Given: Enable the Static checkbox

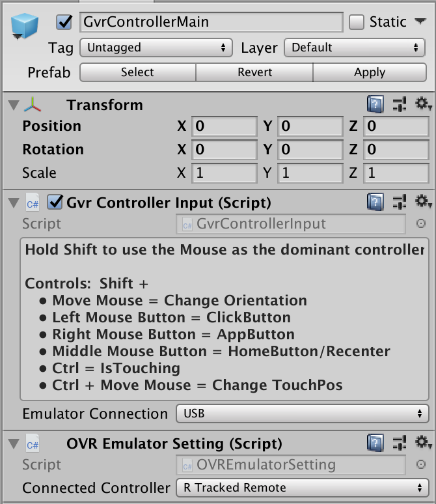Looking at the screenshot, I should (x=357, y=22).
